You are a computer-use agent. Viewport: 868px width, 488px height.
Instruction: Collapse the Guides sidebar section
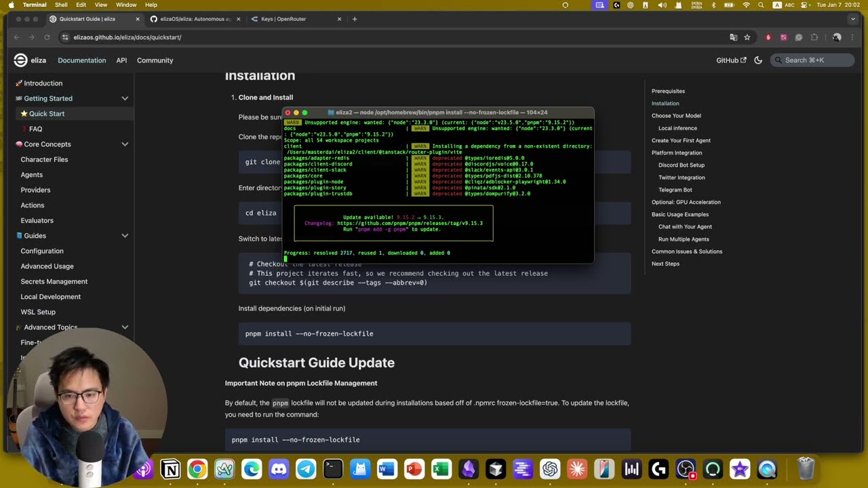[x=125, y=236]
